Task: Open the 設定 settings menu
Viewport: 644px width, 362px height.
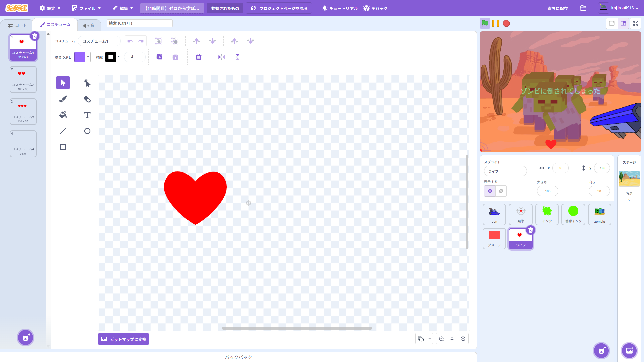Action: coord(50,8)
